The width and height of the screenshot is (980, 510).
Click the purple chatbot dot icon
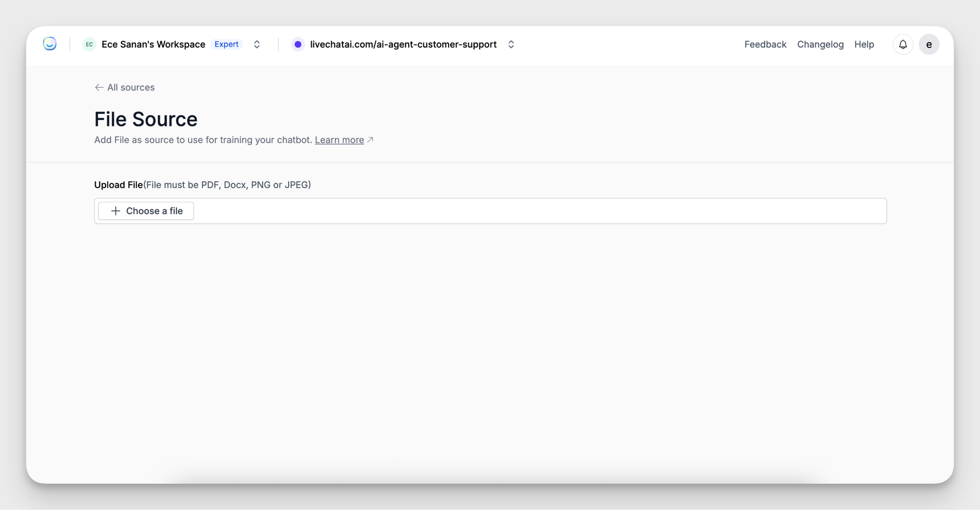297,45
